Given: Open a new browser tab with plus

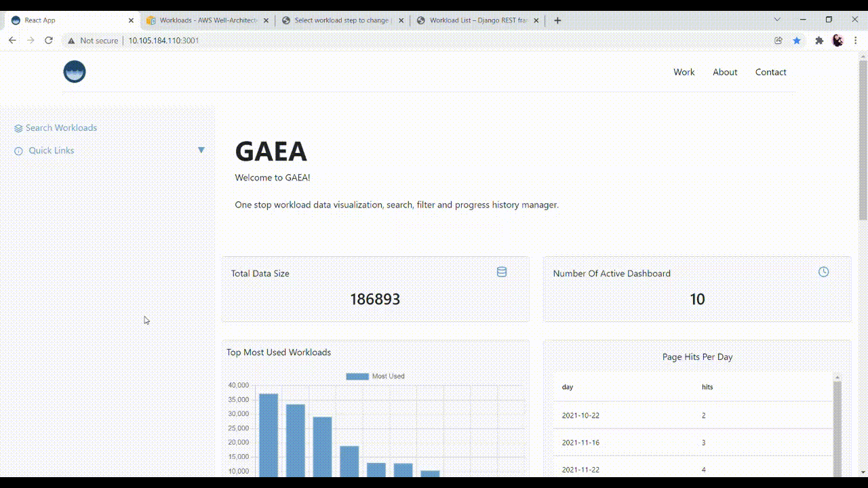Looking at the screenshot, I should click(x=557, y=20).
